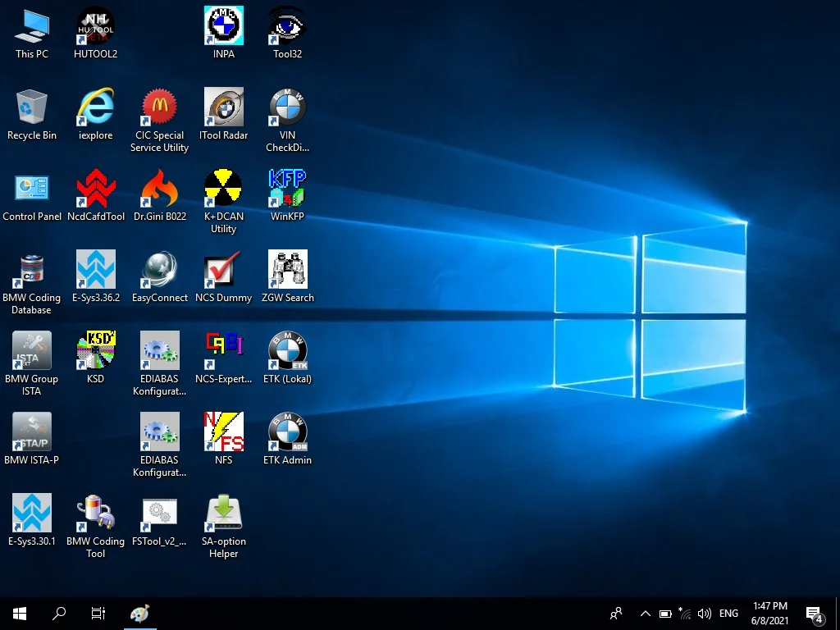The height and width of the screenshot is (630, 840).
Task: Select the BMW Coding Tool icon
Action: coord(95,514)
